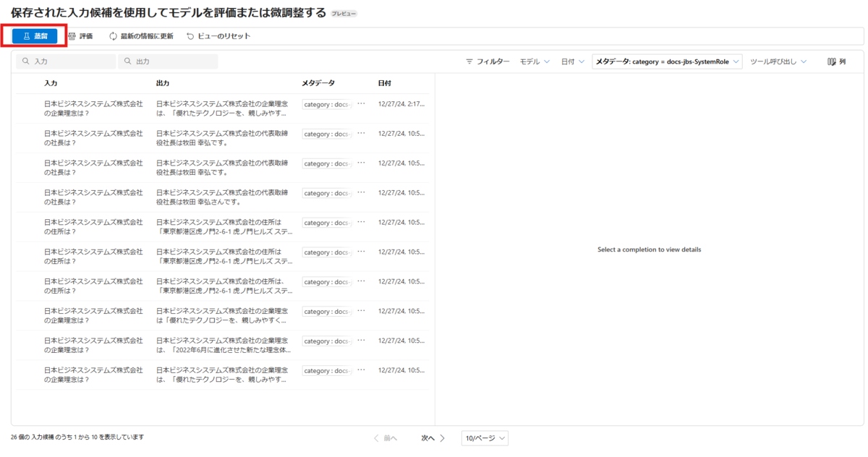Screen dimensions: 868x457
Task: Click ビューのリセット to reset the view
Action: [x=218, y=35]
